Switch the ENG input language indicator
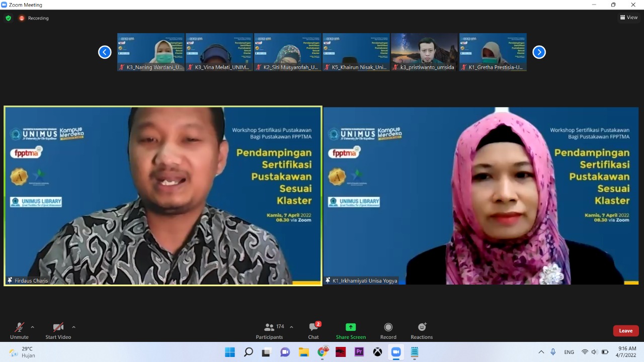The width and height of the screenshot is (644, 362). (569, 352)
